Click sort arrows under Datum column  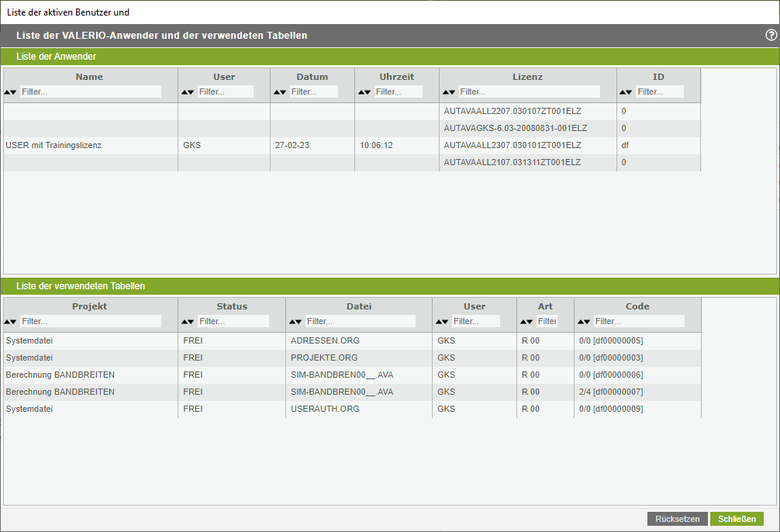(281, 92)
